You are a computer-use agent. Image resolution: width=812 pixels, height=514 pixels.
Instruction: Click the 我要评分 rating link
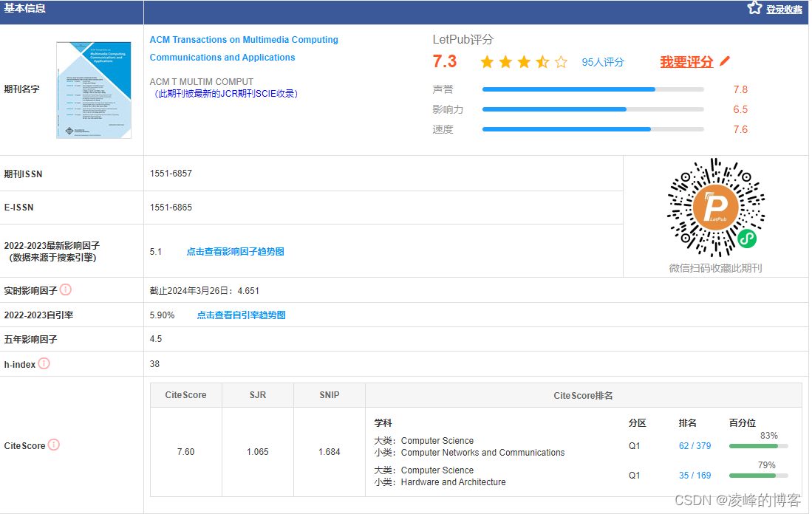(686, 62)
